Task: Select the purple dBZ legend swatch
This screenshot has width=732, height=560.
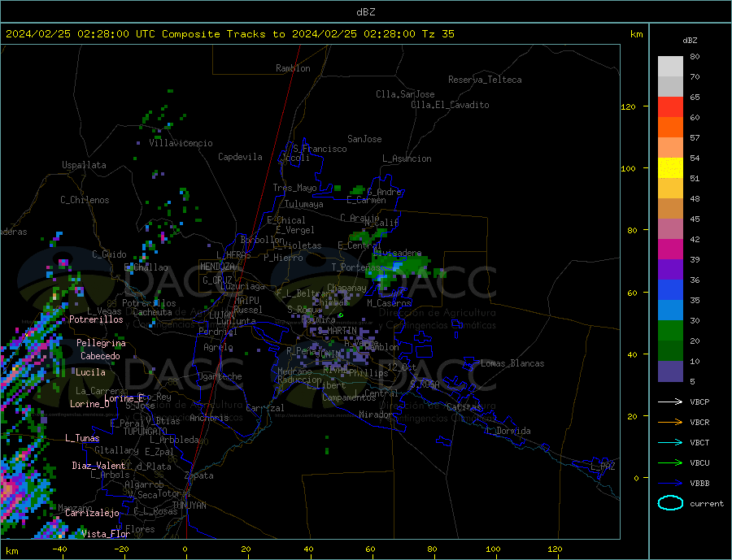Action: (670, 270)
